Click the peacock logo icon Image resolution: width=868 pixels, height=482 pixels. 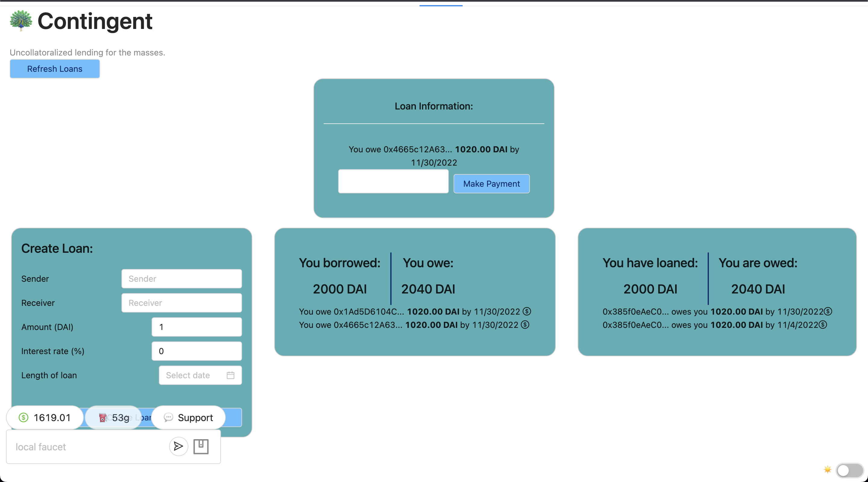[21, 21]
